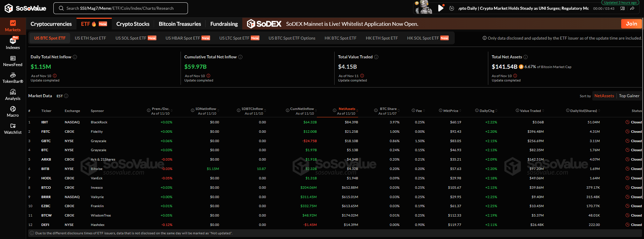644x239 pixels.
Task: Click the info icon beside Cumulative Total Net Inflow
Action: click(240, 57)
